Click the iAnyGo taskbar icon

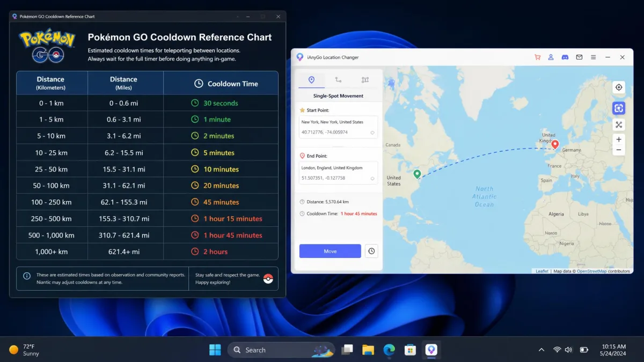pos(431,350)
